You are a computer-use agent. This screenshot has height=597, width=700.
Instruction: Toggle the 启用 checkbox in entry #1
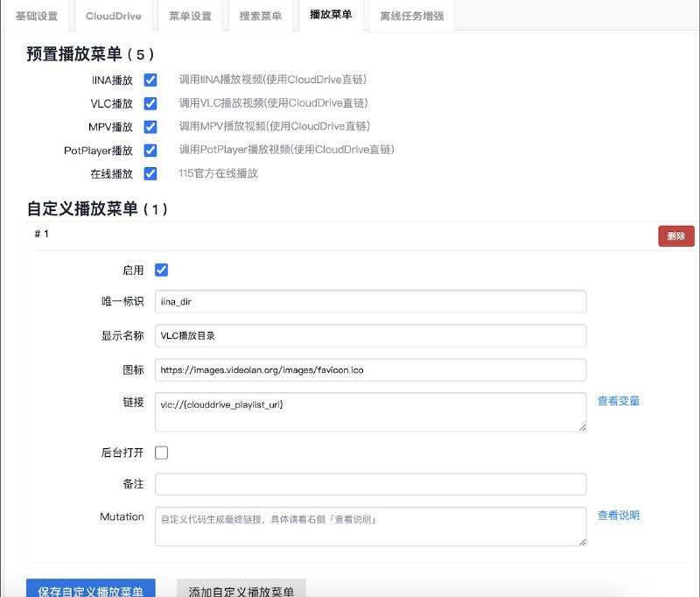pyautogui.click(x=159, y=270)
